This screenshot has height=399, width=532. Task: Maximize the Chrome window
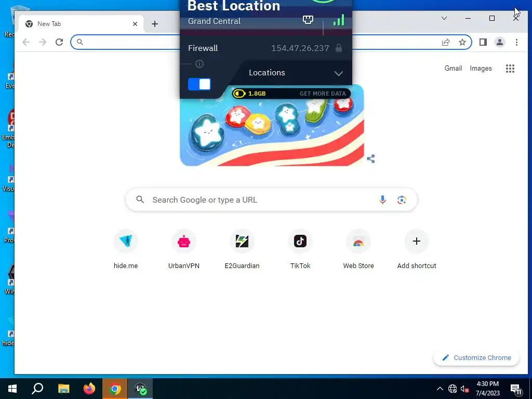click(x=492, y=18)
